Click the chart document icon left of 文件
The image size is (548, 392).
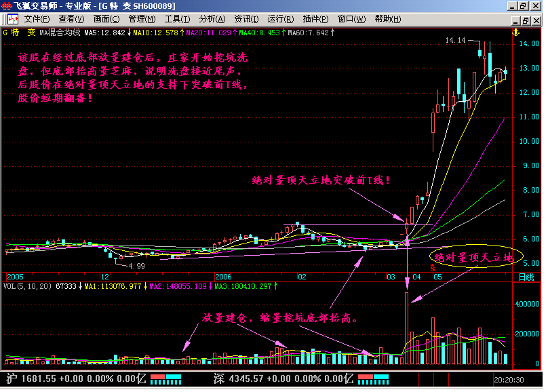12,18
